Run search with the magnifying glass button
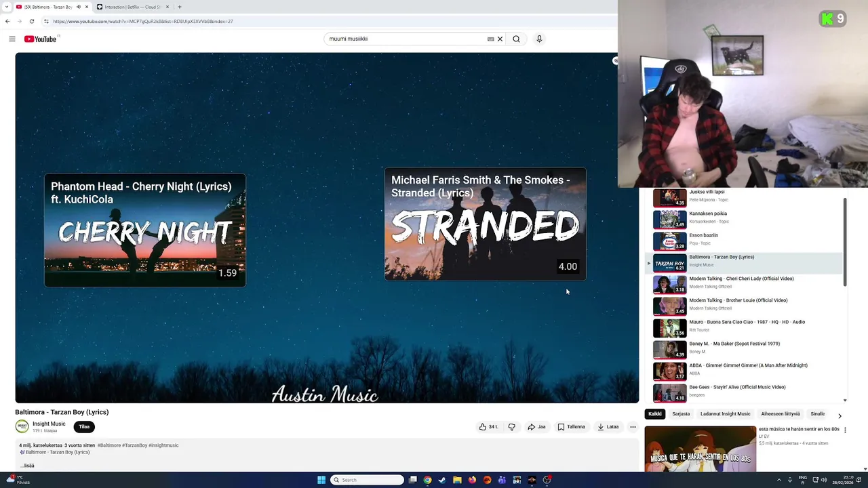 click(x=517, y=39)
